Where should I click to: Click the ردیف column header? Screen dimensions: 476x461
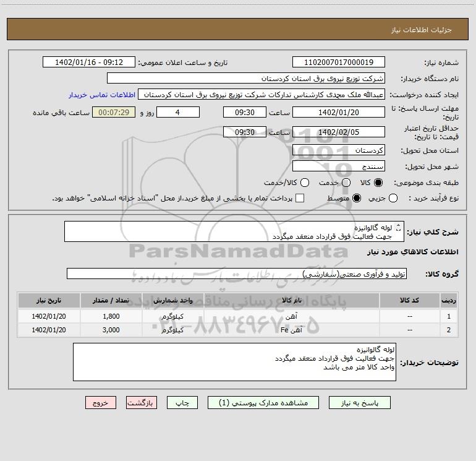tap(449, 300)
